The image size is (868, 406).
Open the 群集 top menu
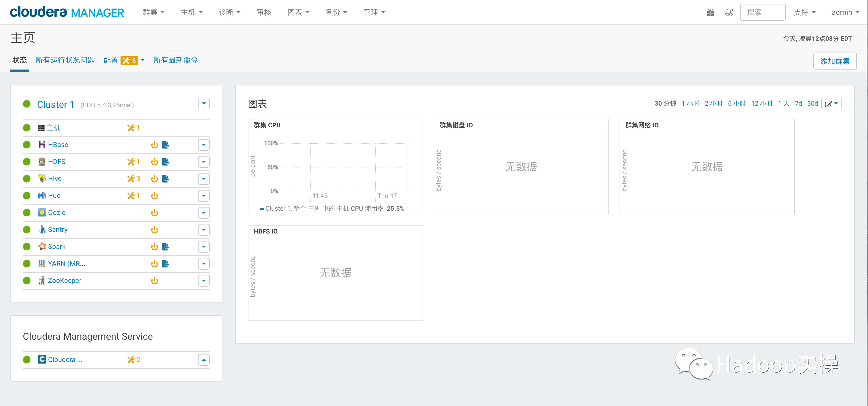click(x=153, y=12)
